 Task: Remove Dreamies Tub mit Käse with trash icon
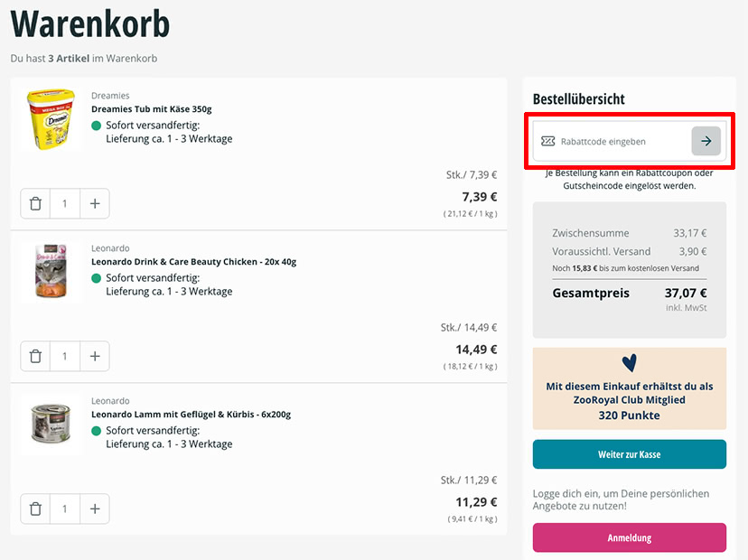tap(35, 204)
